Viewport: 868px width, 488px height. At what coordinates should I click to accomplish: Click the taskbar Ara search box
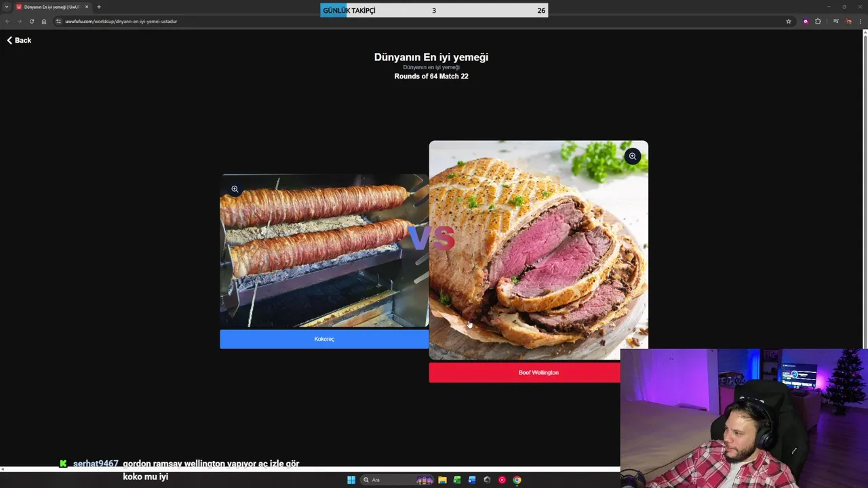tap(398, 480)
